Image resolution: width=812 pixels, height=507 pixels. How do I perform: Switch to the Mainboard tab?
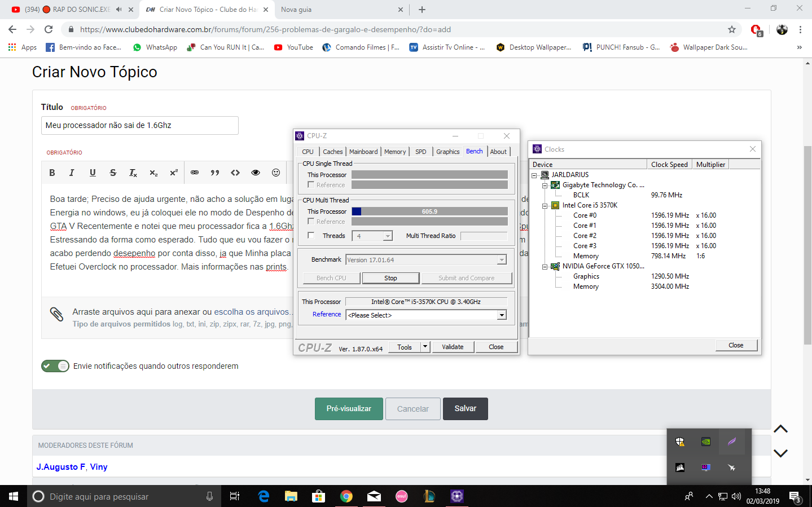coord(363,152)
